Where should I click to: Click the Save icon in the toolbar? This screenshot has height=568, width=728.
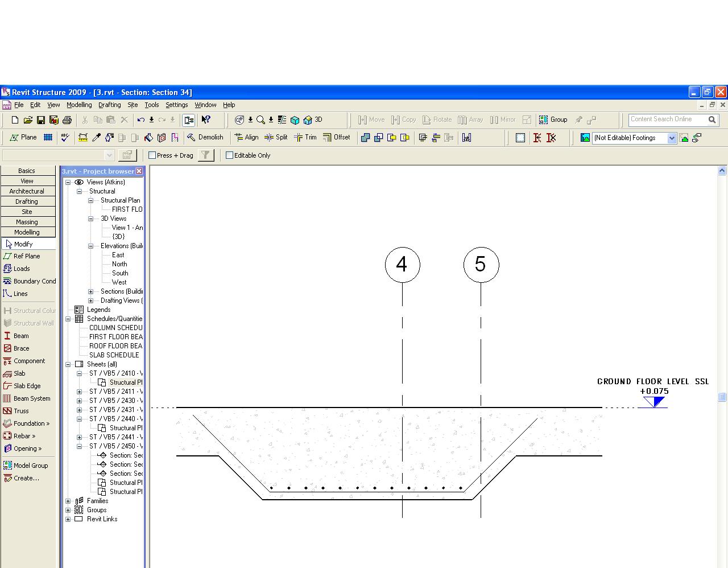pos(41,120)
